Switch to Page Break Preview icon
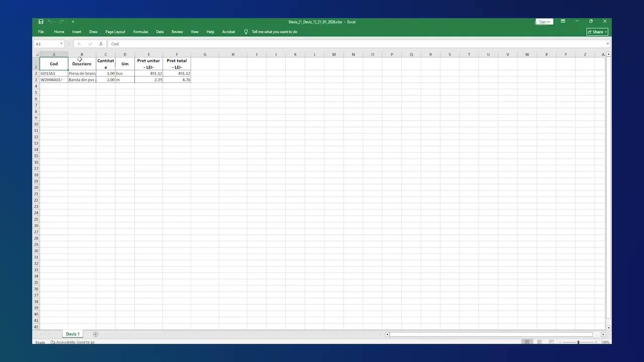Viewport: 644px width, 362px height. [x=551, y=342]
